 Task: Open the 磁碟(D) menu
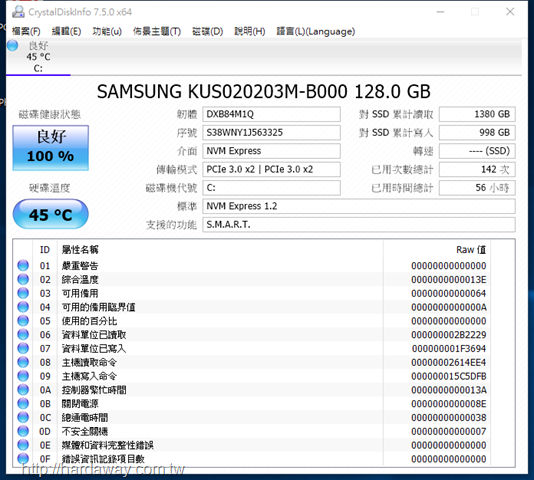tap(207, 32)
